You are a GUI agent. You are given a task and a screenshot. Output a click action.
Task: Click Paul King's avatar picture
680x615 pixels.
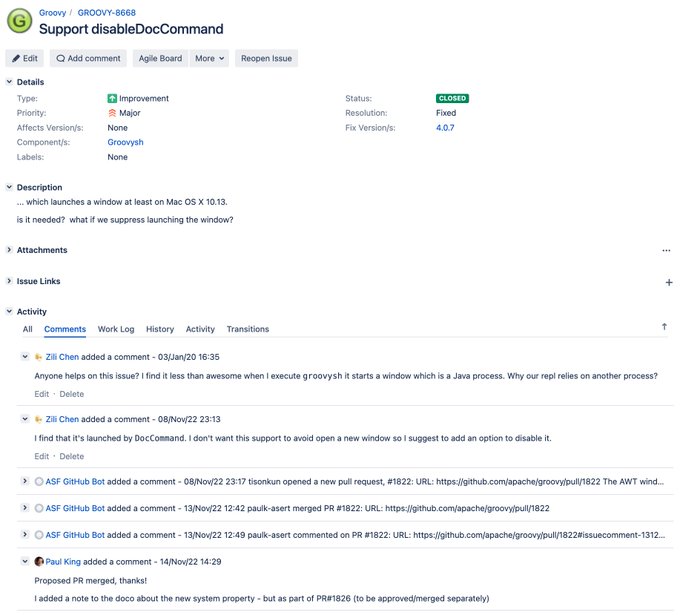(x=39, y=561)
